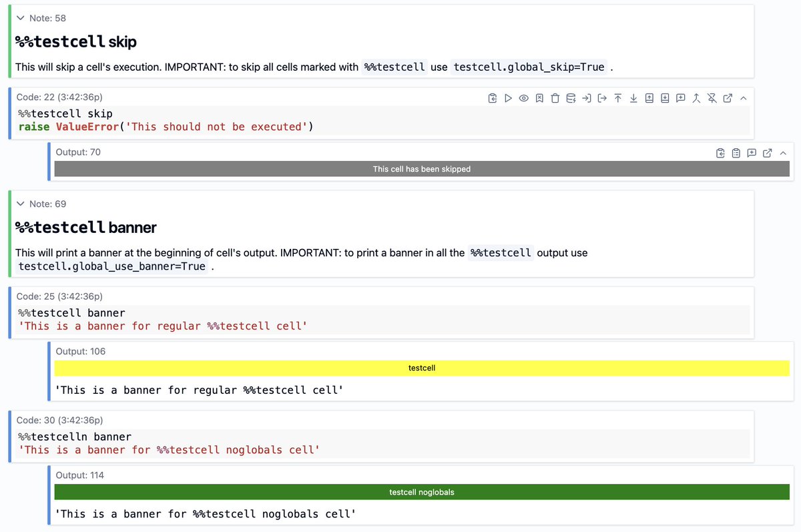Click the 'Output: 114' label
The height and width of the screenshot is (532, 801).
[80, 475]
